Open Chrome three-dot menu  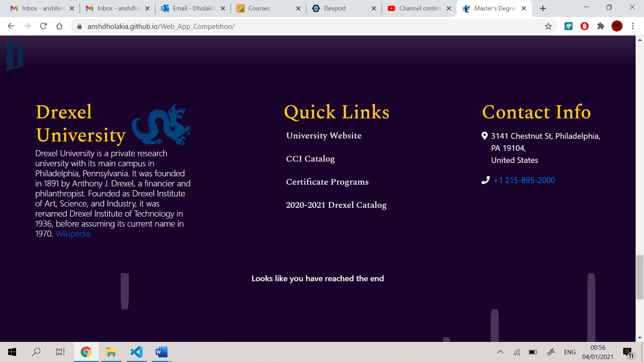click(633, 26)
